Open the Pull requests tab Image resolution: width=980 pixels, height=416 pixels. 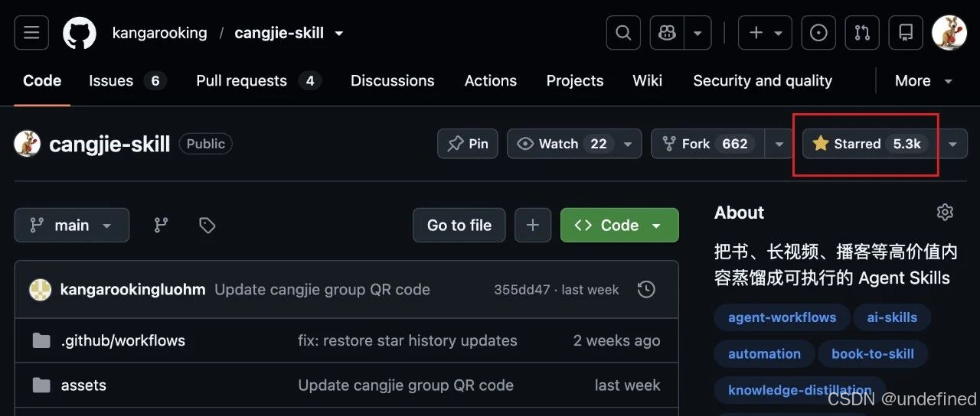click(259, 80)
